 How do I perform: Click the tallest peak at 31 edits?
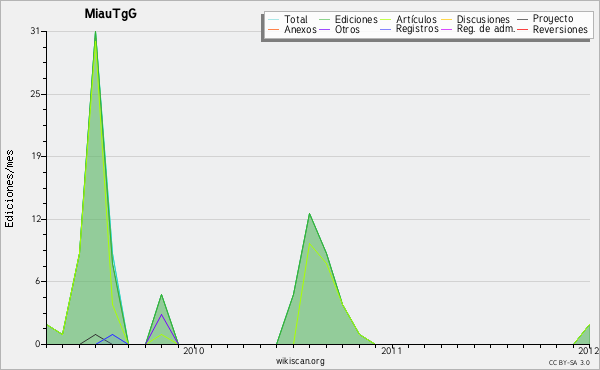tap(95, 32)
